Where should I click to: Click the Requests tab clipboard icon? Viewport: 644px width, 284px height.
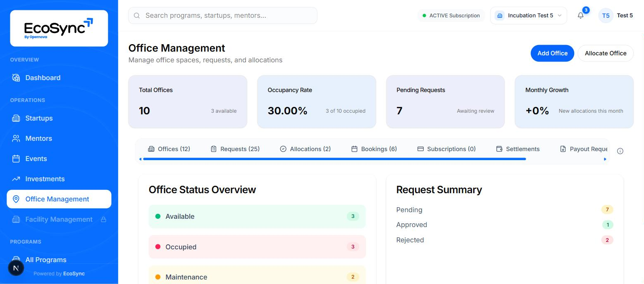click(214, 149)
